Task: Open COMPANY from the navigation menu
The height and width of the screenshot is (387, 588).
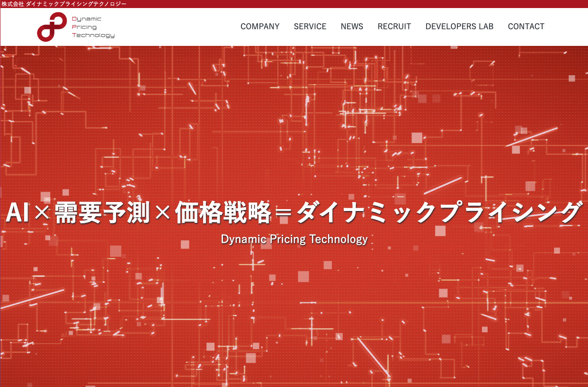Action: 260,26
